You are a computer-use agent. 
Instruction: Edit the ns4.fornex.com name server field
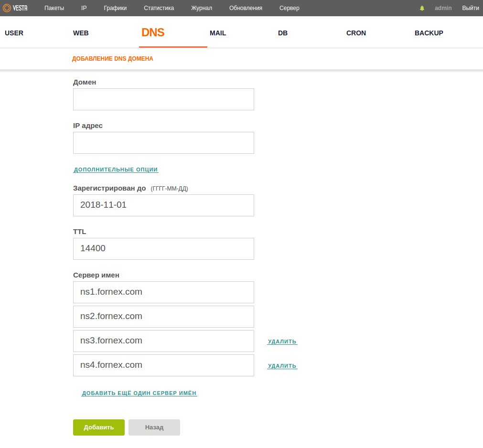(163, 365)
